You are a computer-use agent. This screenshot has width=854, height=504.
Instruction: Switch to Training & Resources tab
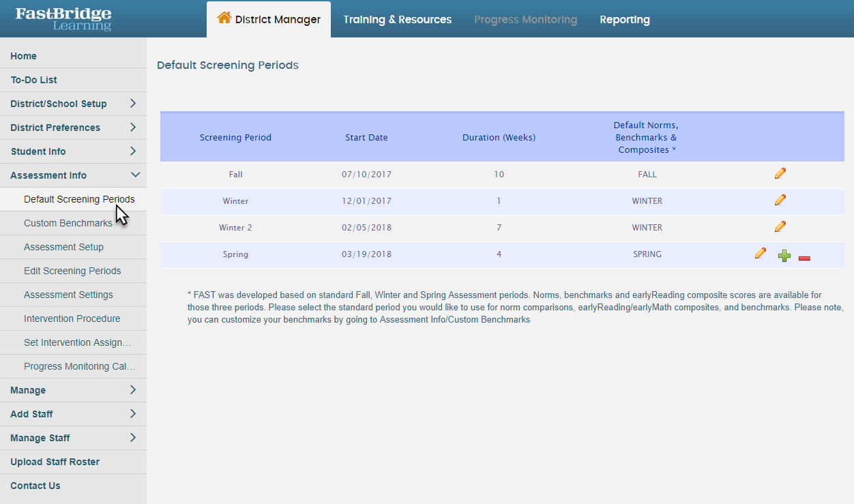pos(398,20)
